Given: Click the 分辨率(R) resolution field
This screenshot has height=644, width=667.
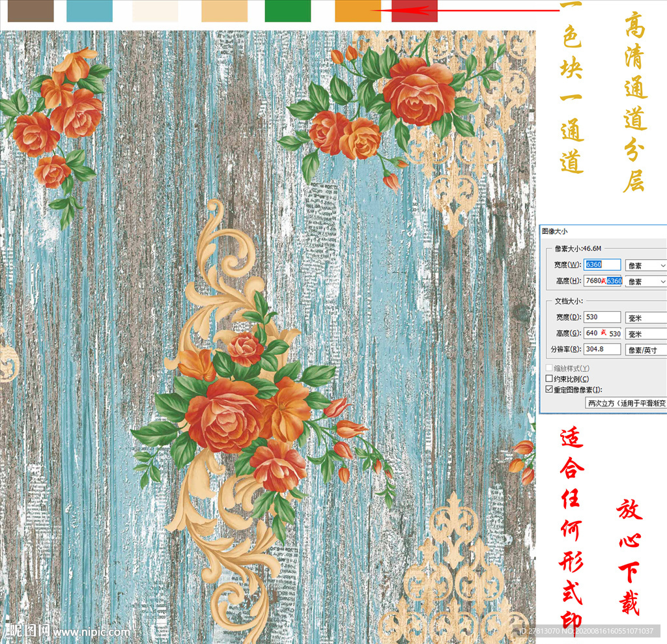Looking at the screenshot, I should pyautogui.click(x=602, y=349).
